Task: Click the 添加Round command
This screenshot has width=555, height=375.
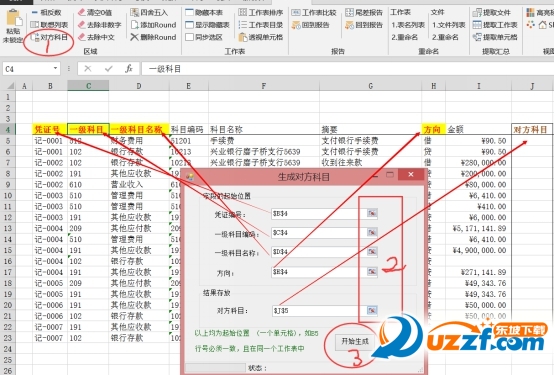Action: (x=153, y=25)
